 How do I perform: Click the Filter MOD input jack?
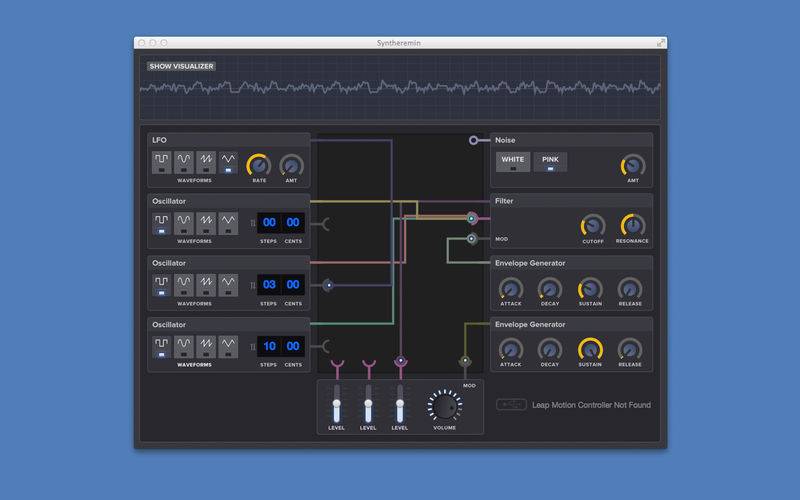(x=472, y=239)
